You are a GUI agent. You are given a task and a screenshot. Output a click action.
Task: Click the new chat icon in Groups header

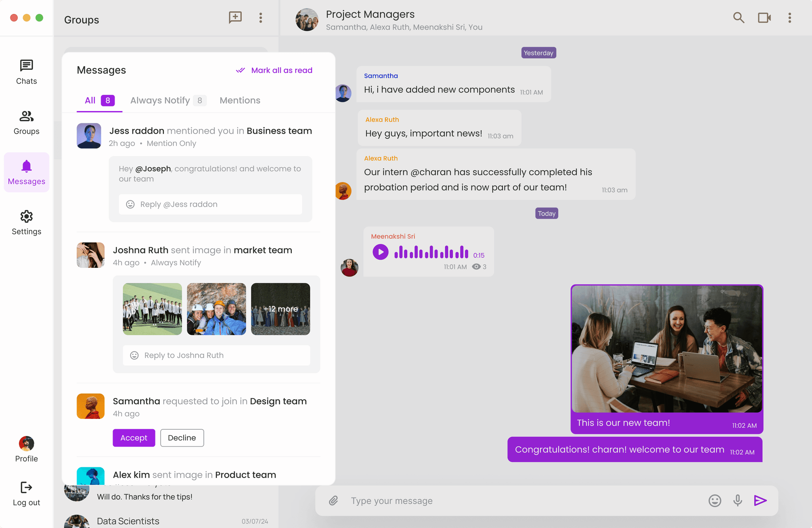coord(235,17)
